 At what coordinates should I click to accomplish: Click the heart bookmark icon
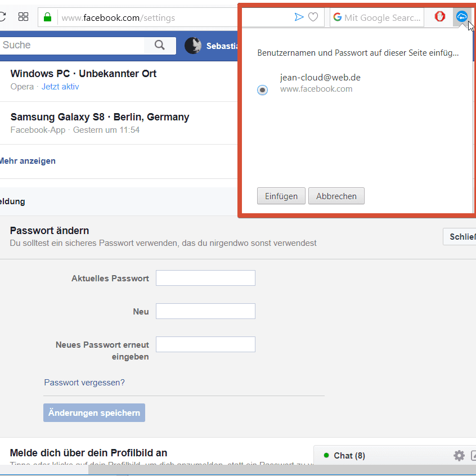coord(313,17)
